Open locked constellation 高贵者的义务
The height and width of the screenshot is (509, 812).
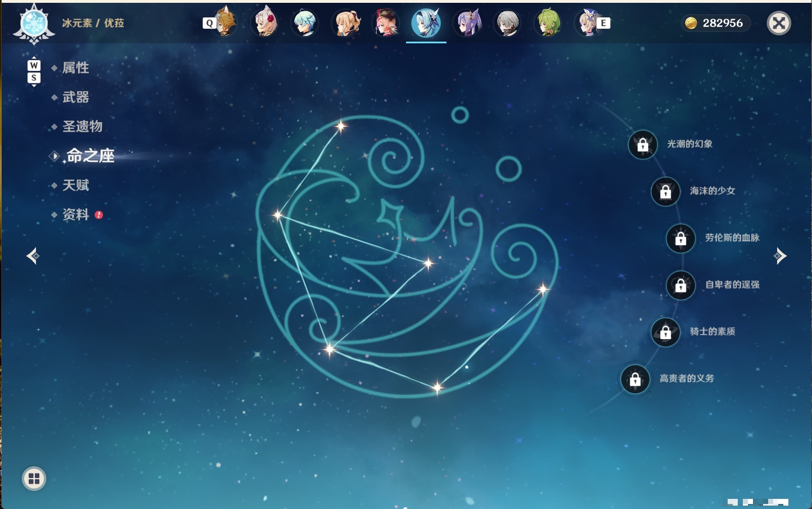635,379
